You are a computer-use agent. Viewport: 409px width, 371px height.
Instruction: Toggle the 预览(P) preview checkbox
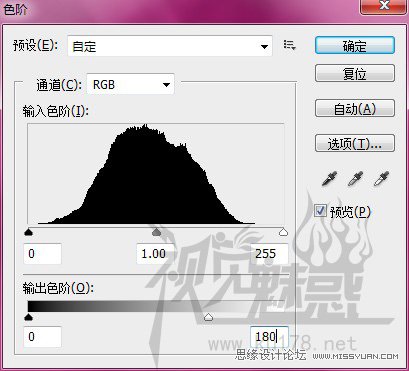tap(321, 211)
